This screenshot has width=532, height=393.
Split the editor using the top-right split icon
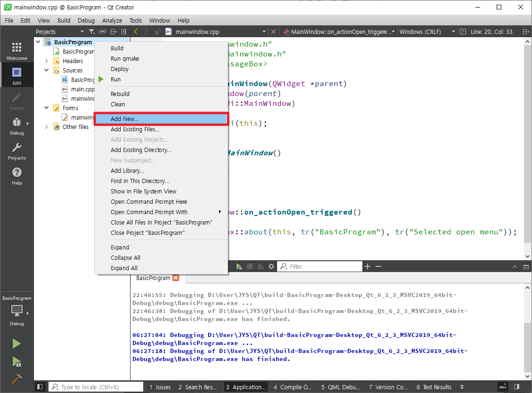coord(526,32)
